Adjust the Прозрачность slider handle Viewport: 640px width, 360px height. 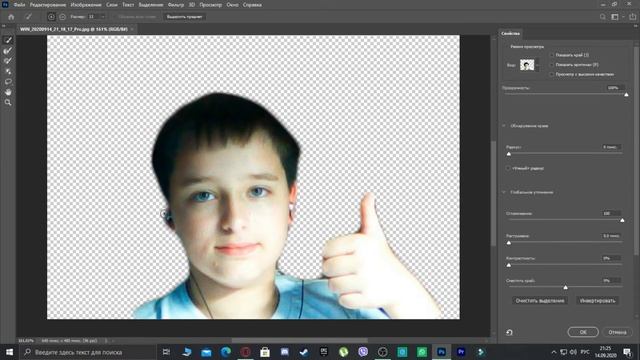pyautogui.click(x=626, y=95)
